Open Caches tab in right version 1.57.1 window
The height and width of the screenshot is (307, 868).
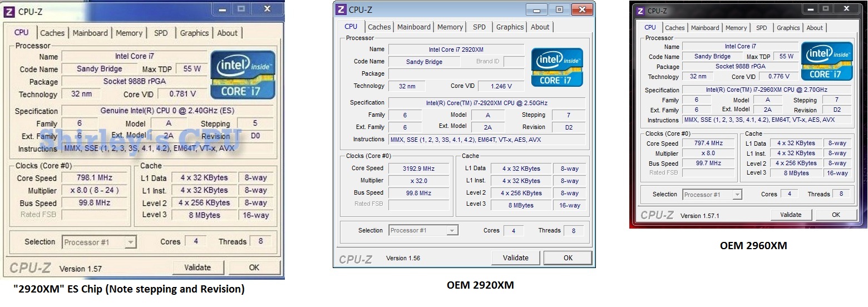[675, 28]
